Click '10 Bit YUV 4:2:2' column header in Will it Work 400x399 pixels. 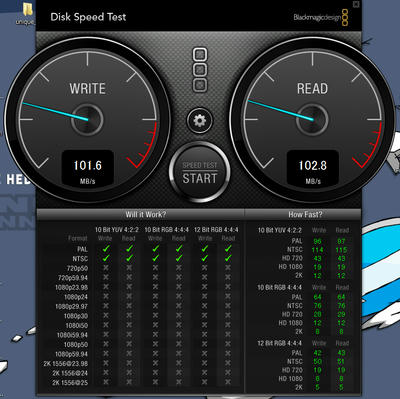117,230
